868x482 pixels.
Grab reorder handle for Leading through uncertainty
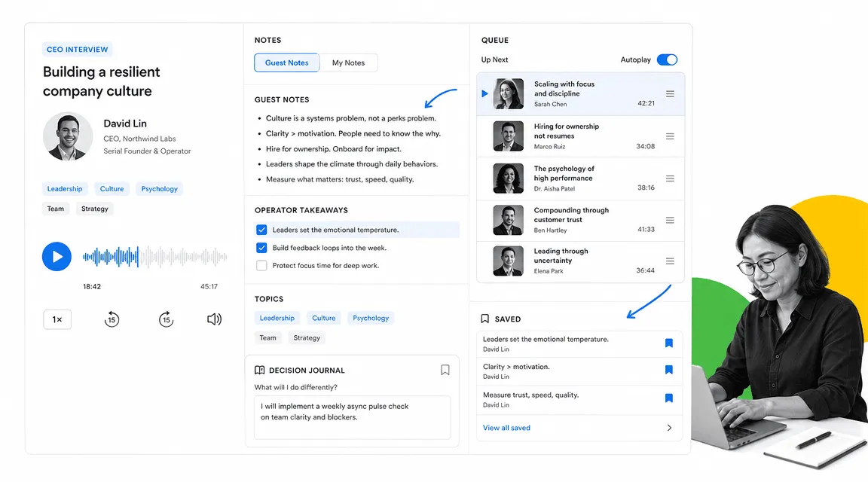[670, 261]
